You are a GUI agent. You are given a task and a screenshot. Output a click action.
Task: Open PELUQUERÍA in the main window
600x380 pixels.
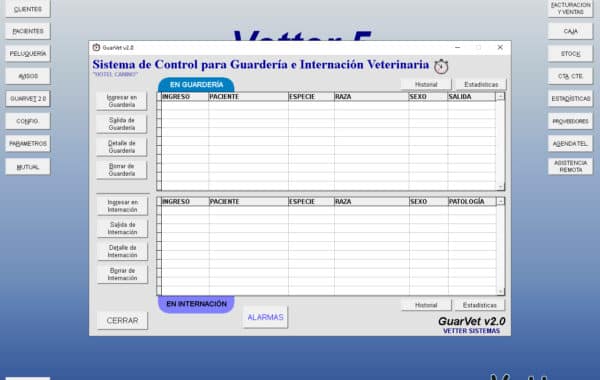click(28, 54)
